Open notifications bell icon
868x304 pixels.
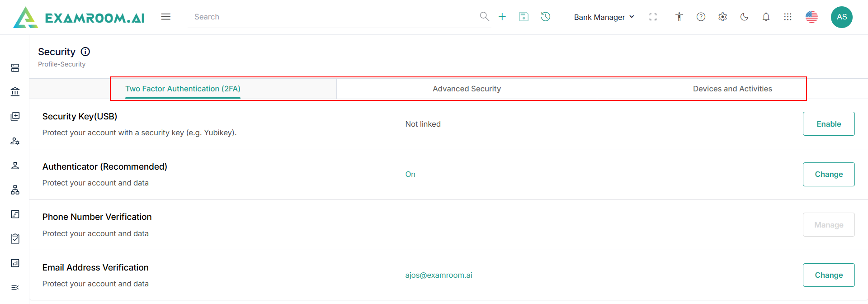(x=766, y=17)
